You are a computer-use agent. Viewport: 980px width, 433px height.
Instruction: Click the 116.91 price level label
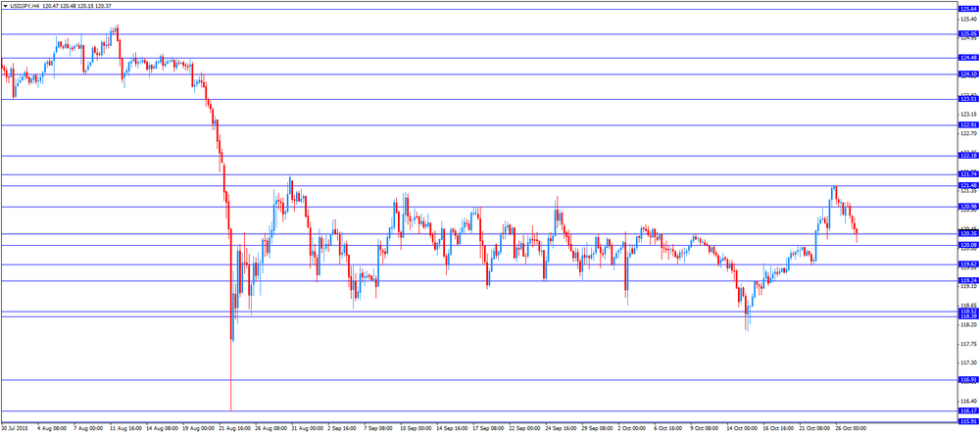pos(969,380)
